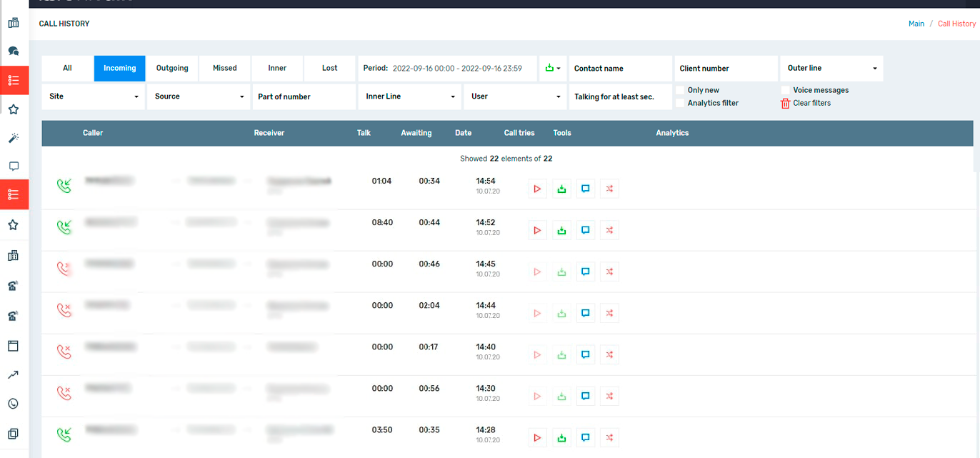Download the recording of the 08:40 call
Viewport: 980px width, 458px height.
pos(561,229)
